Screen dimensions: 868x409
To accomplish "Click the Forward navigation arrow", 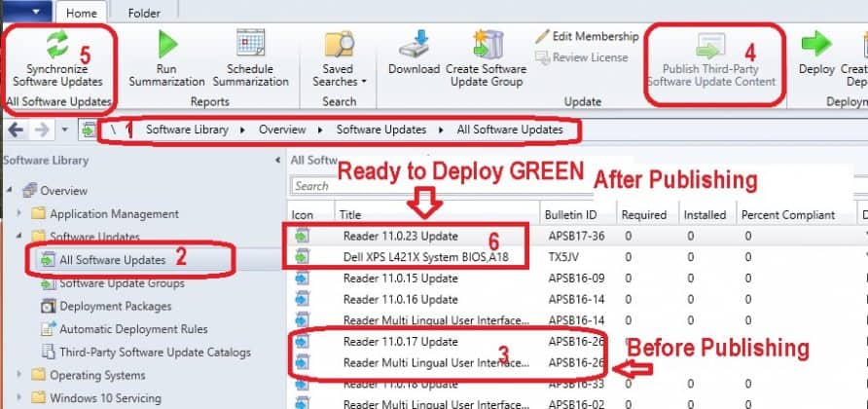I will [43, 130].
